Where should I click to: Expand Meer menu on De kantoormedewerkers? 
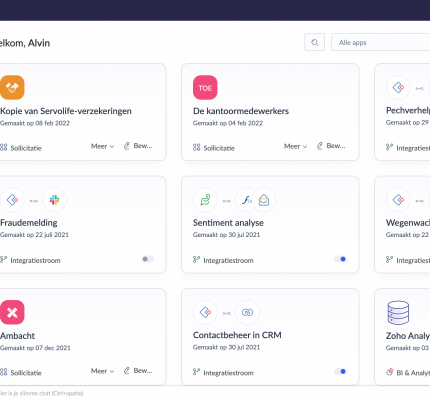[295, 146]
